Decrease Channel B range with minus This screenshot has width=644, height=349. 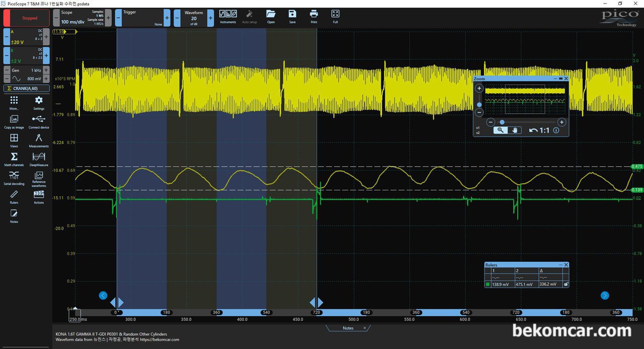coord(6,55)
